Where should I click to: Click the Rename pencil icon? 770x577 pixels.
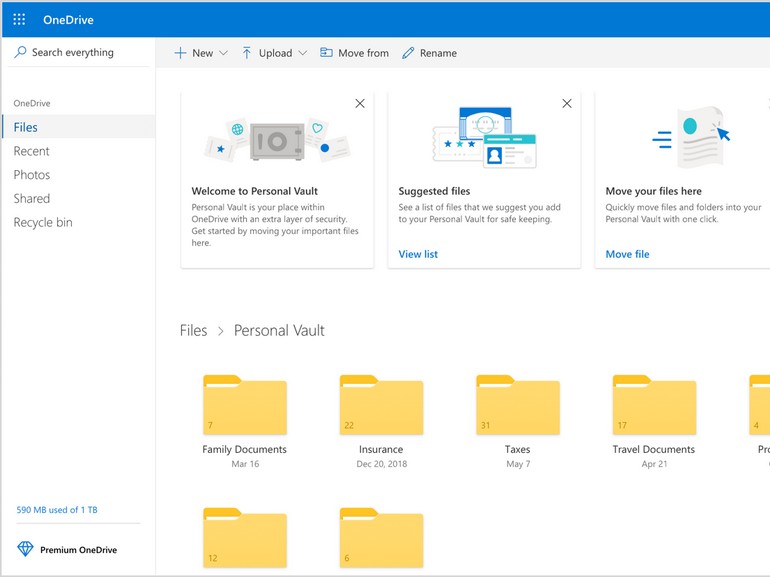(x=408, y=53)
